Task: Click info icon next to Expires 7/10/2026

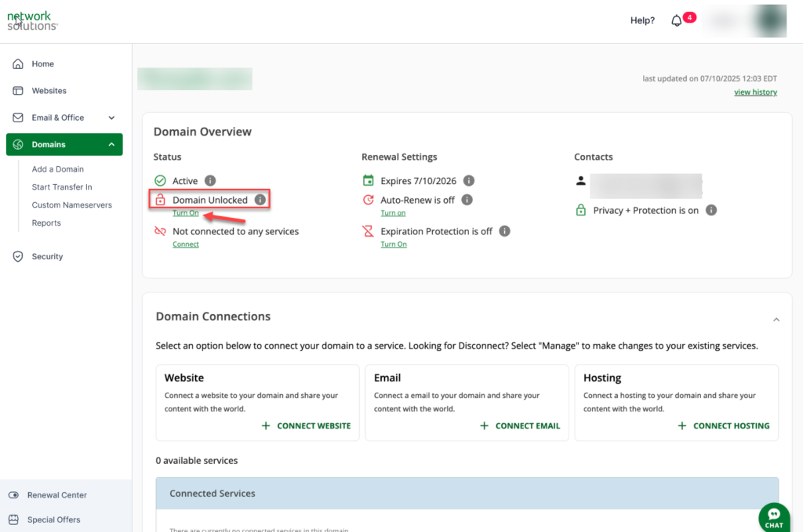Action: (x=469, y=181)
